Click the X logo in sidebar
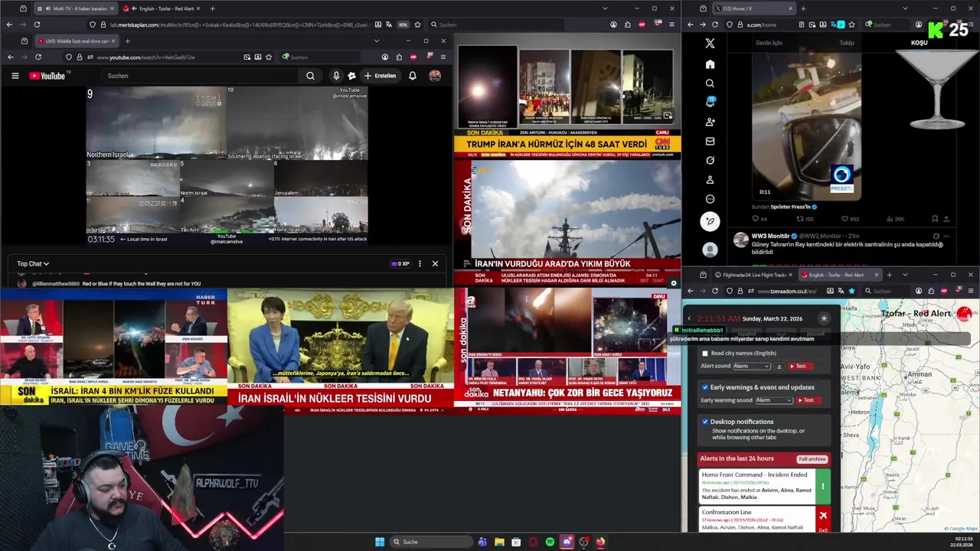 (x=710, y=44)
